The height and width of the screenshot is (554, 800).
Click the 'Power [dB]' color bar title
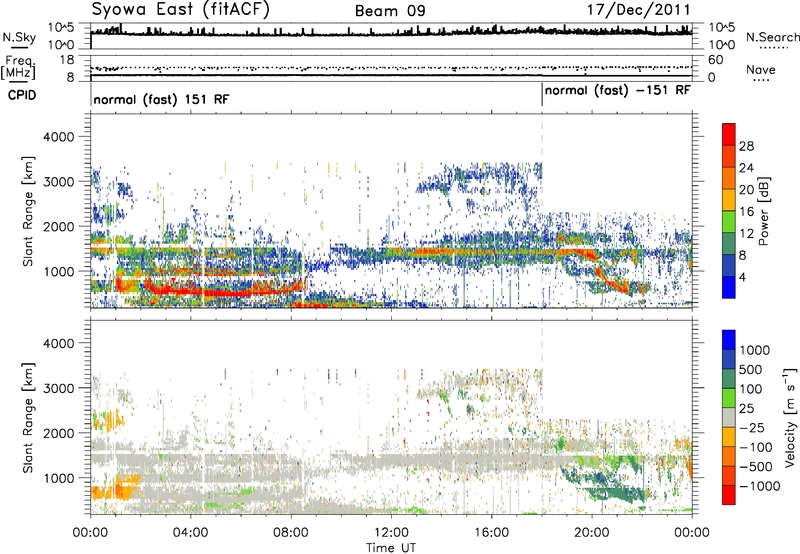(763, 211)
